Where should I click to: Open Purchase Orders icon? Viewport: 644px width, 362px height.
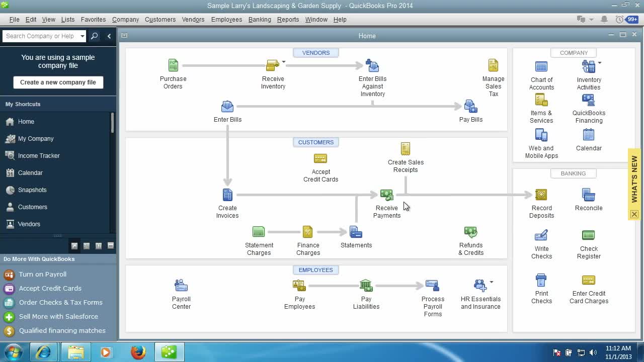tap(173, 65)
